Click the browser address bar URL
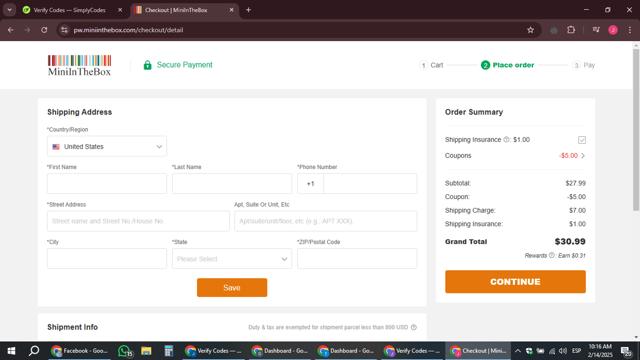This screenshot has height=360, width=640. point(128,30)
